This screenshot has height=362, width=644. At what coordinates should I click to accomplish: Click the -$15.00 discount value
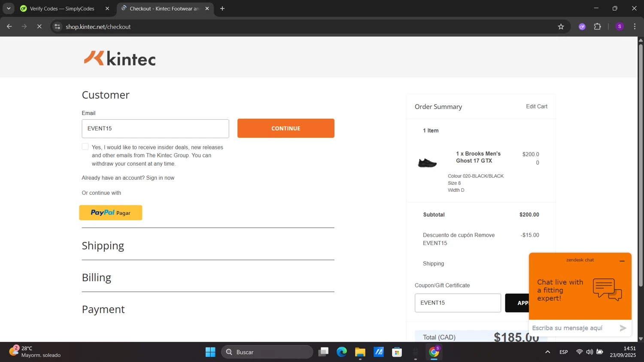click(530, 235)
